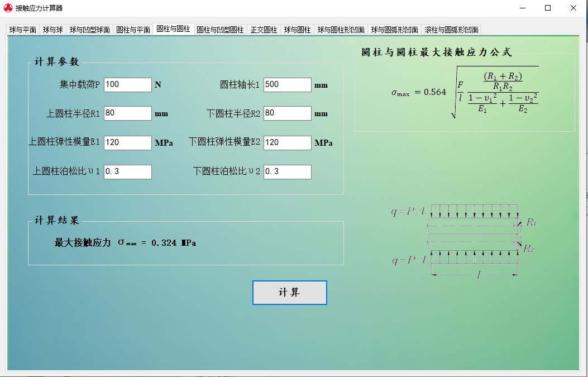This screenshot has width=588, height=377.
Task: Select the 球与圆弧形凹面 tab
Action: [394, 30]
